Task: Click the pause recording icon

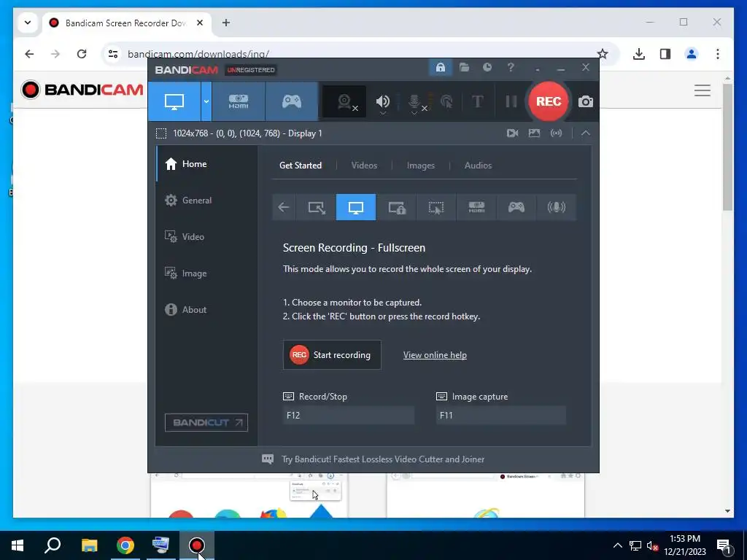Action: 511,101
